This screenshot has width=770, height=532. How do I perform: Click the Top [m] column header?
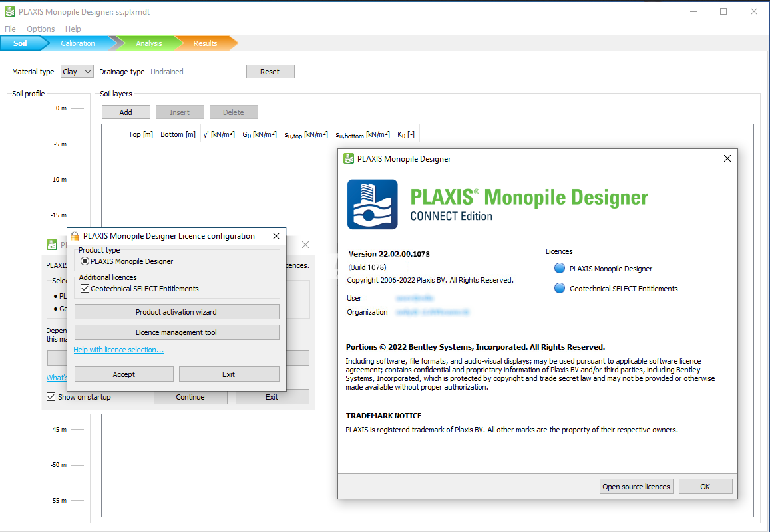pyautogui.click(x=141, y=134)
